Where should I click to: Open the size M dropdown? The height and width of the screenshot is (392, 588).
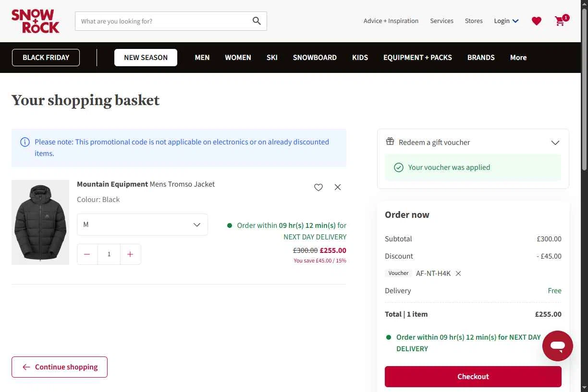coord(142,225)
